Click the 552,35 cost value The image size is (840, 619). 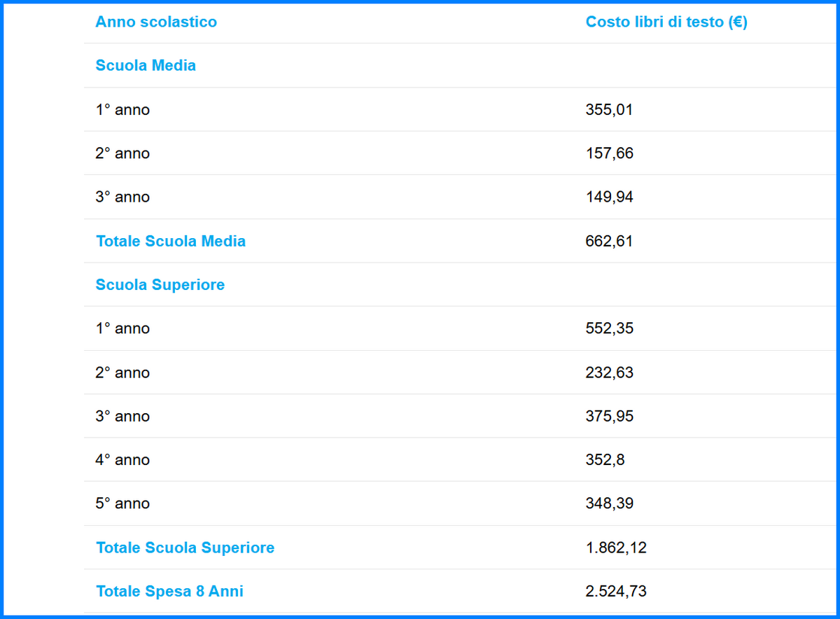(609, 328)
